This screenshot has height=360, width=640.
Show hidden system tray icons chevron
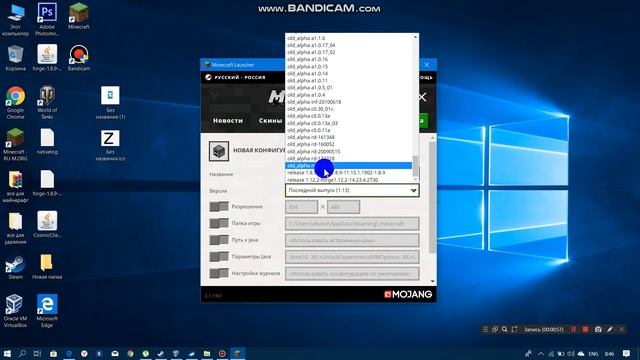541,353
